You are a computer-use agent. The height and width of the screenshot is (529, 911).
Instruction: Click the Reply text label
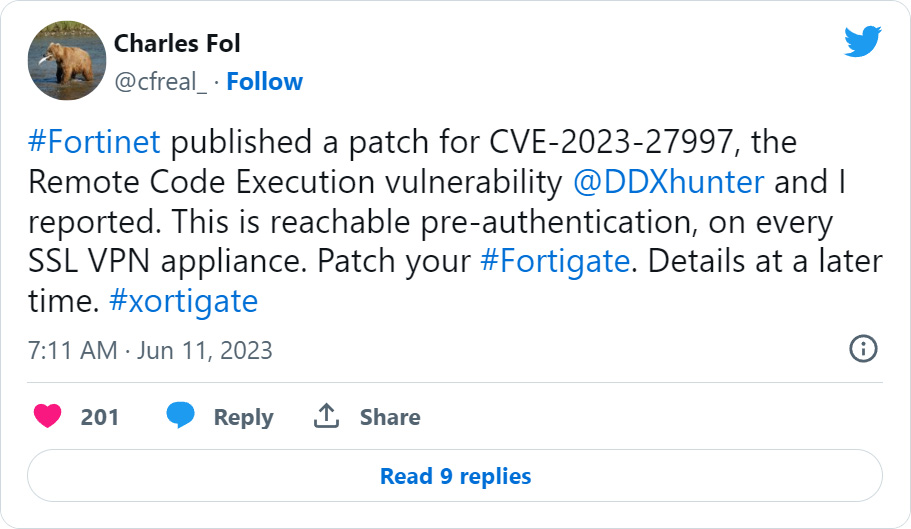[x=243, y=417]
